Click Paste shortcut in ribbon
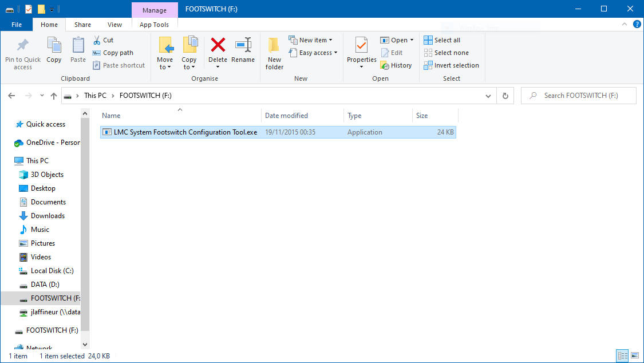644x363 pixels. [x=118, y=65]
